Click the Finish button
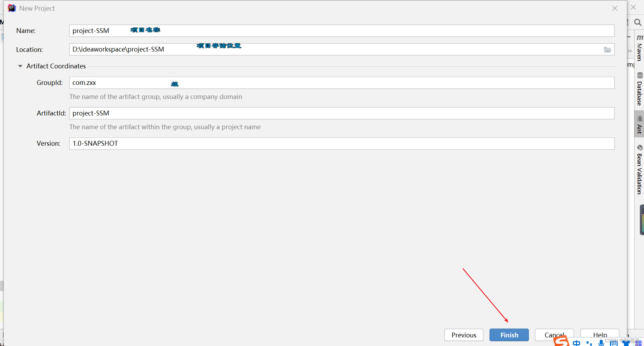This screenshot has width=644, height=346. pos(509,335)
